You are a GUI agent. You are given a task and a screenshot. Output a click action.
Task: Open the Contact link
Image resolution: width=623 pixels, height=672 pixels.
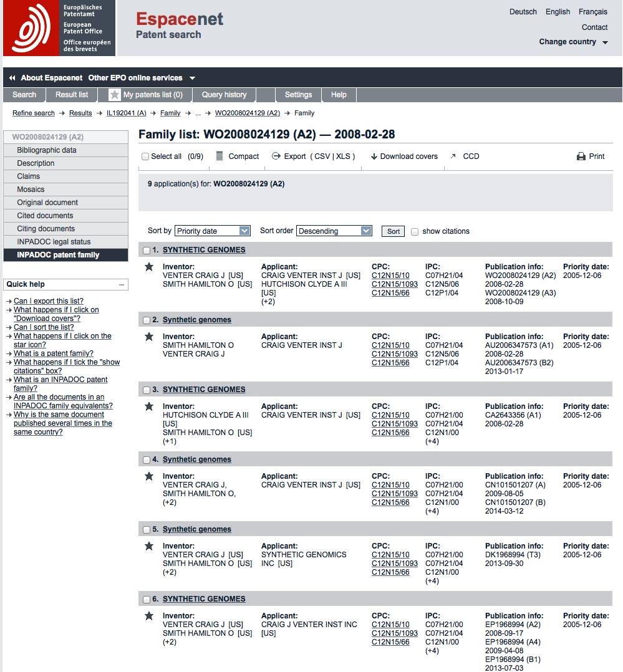[595, 27]
